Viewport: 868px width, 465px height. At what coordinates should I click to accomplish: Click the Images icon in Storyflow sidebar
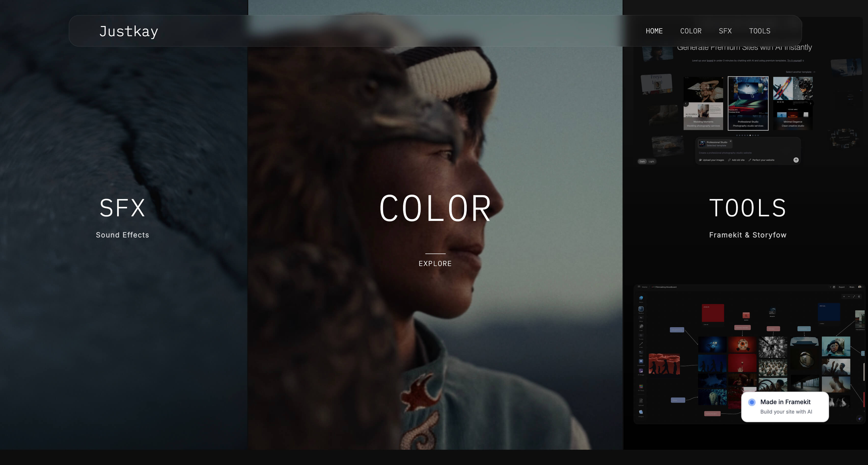click(641, 412)
